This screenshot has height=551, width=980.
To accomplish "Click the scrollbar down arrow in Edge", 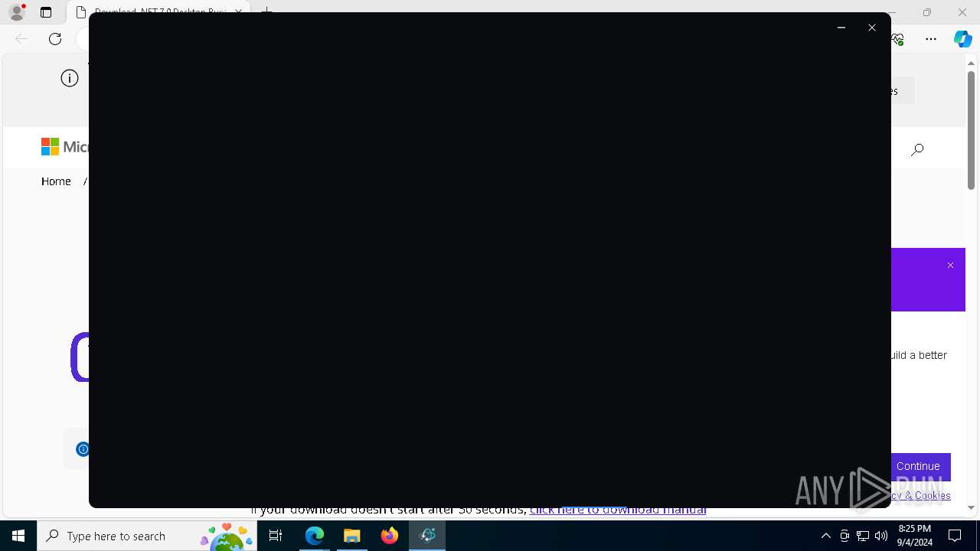I will click(x=971, y=507).
